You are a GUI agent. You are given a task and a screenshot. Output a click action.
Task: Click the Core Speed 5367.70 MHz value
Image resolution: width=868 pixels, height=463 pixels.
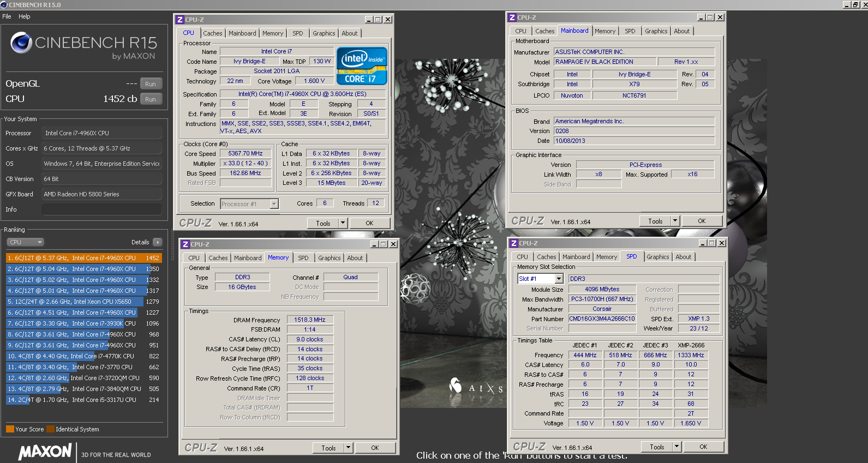click(245, 154)
